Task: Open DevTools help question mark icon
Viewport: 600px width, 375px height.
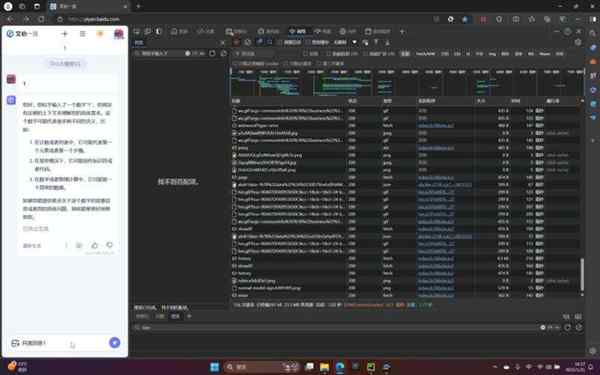Action: point(567,31)
